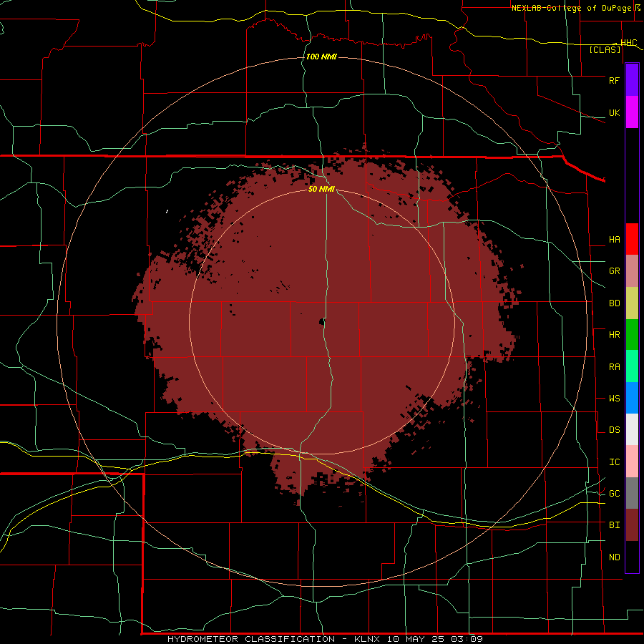This screenshot has height=644, width=644.
Task: Click the "[CLAS]" units label
Action: 605,49
